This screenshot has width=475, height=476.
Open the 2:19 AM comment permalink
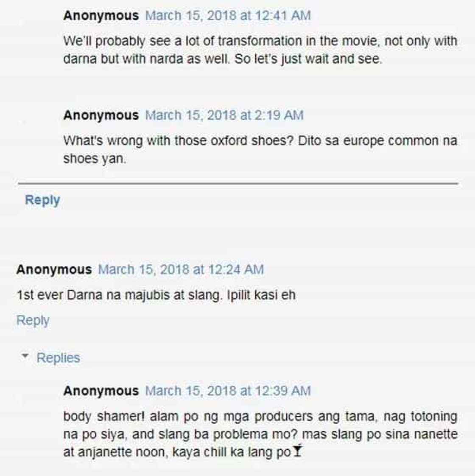224,115
